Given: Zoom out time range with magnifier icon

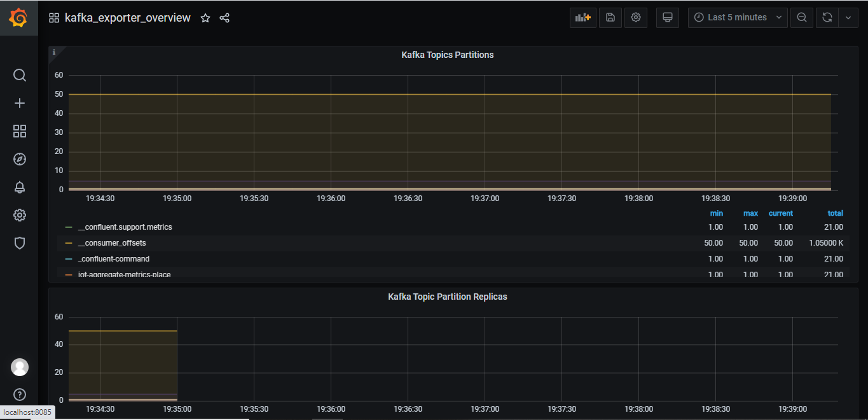Looking at the screenshot, I should pos(802,18).
